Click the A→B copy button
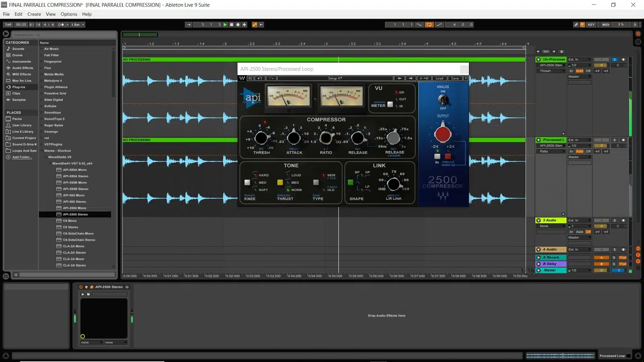Viewport: 644px width, 362px height. click(424, 78)
